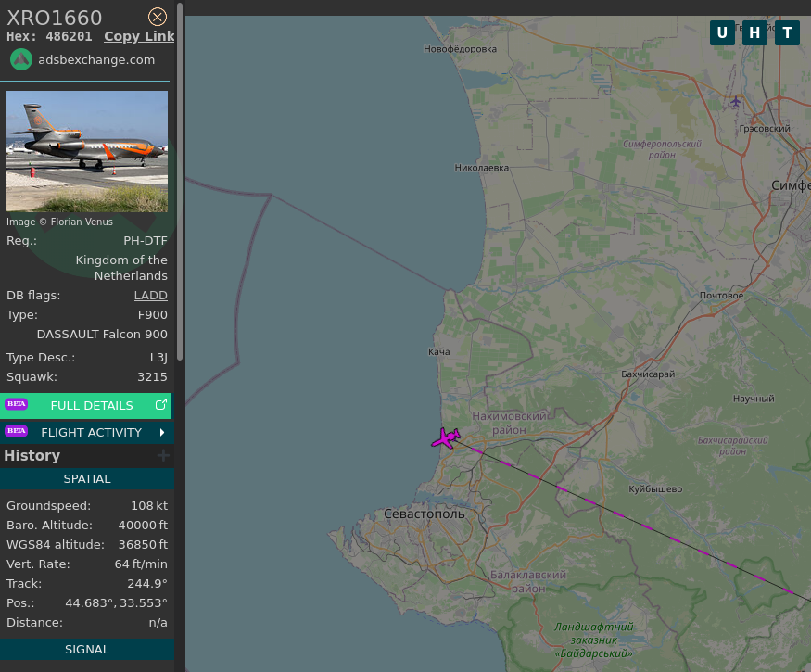Select the small purple aircraft near Грэсовский
The image size is (811, 672).
[x=736, y=101]
